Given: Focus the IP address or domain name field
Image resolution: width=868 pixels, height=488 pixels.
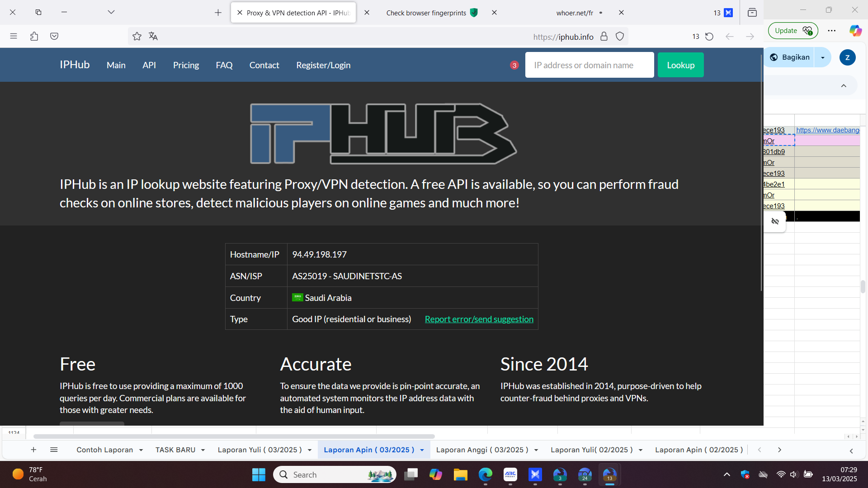Looking at the screenshot, I should click(590, 65).
